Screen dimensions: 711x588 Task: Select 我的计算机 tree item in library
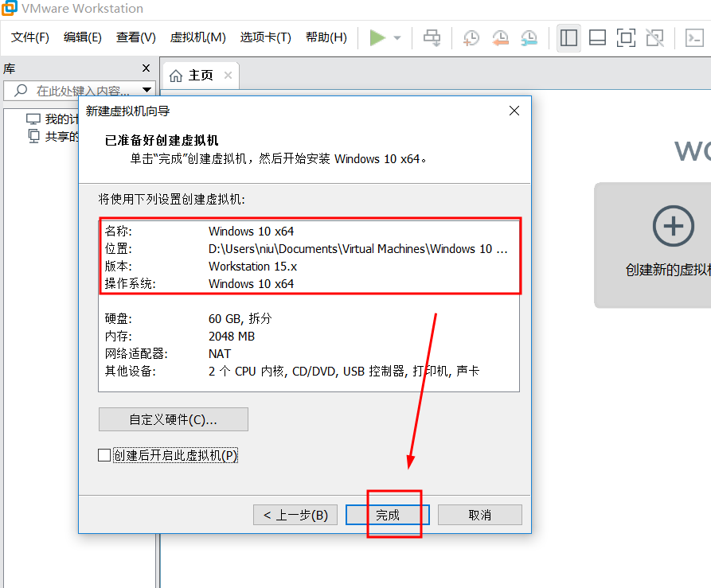tap(52, 119)
